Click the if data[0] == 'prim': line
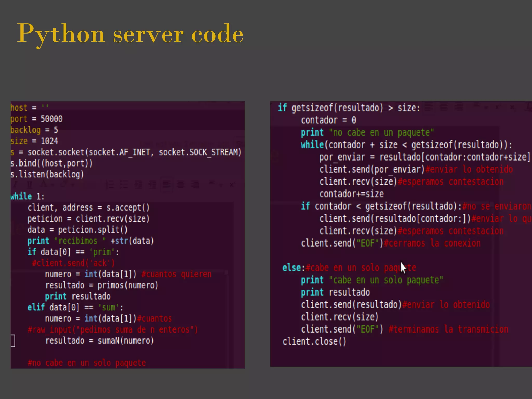Screen dimensions: 532x399 pyautogui.click(x=73, y=252)
